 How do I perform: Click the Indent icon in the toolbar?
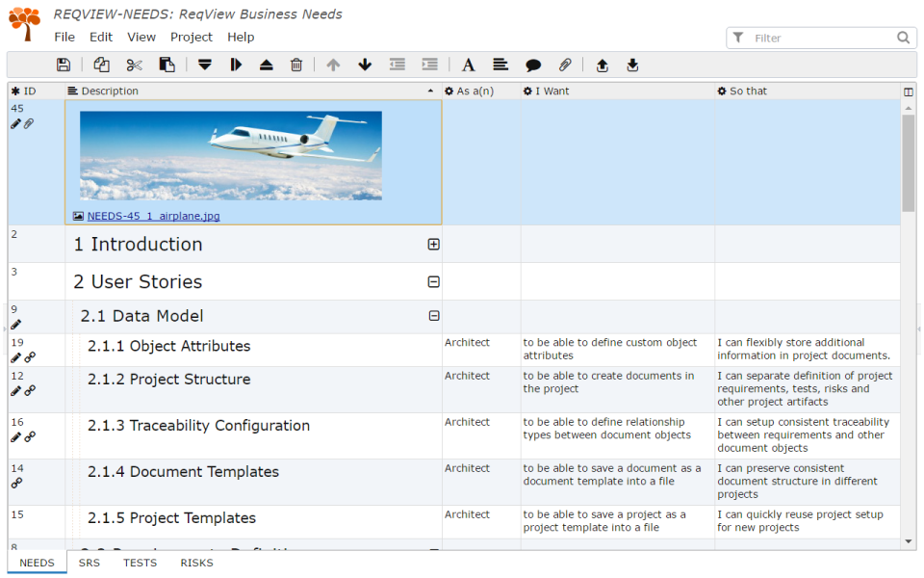[x=430, y=65]
